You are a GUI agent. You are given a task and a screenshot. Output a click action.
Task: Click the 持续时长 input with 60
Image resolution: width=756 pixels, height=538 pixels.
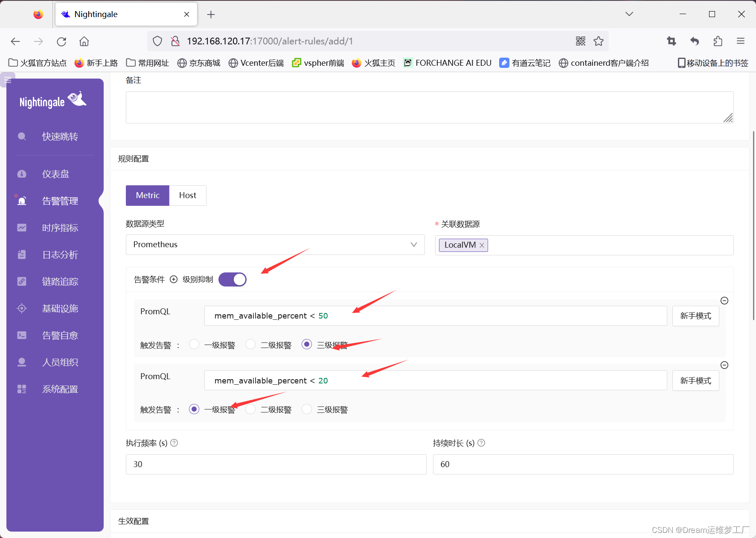(583, 464)
